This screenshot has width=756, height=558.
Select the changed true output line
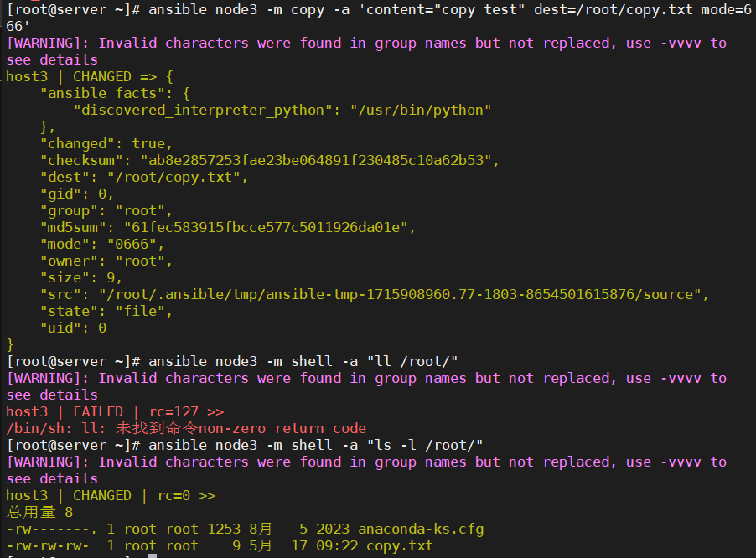pyautogui.click(x=109, y=143)
